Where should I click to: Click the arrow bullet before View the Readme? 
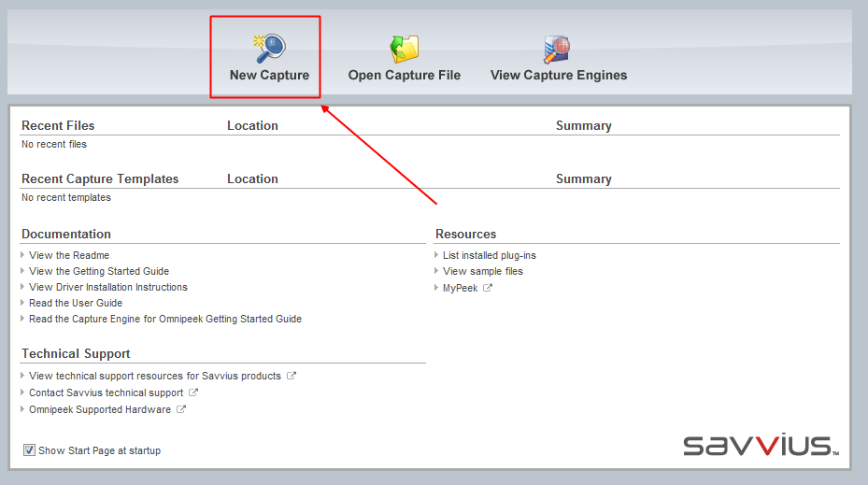pos(22,255)
